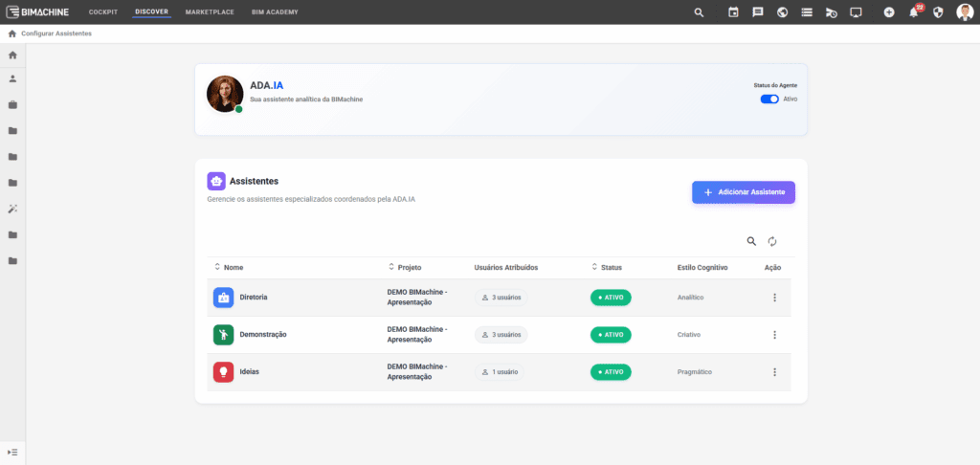Click the ATIVO status badge for Diretoria
Screen dimensions: 980x465
(x=611, y=298)
